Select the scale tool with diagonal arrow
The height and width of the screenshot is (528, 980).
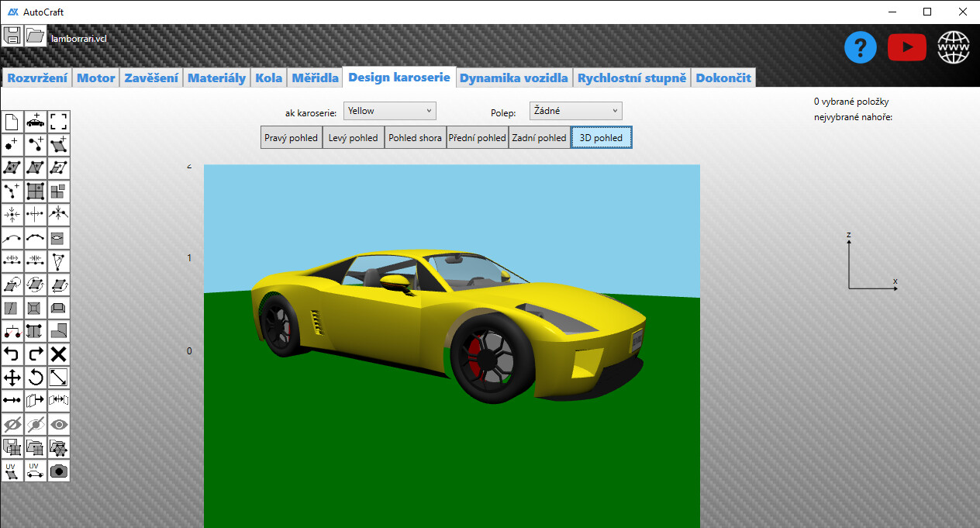pos(59,378)
